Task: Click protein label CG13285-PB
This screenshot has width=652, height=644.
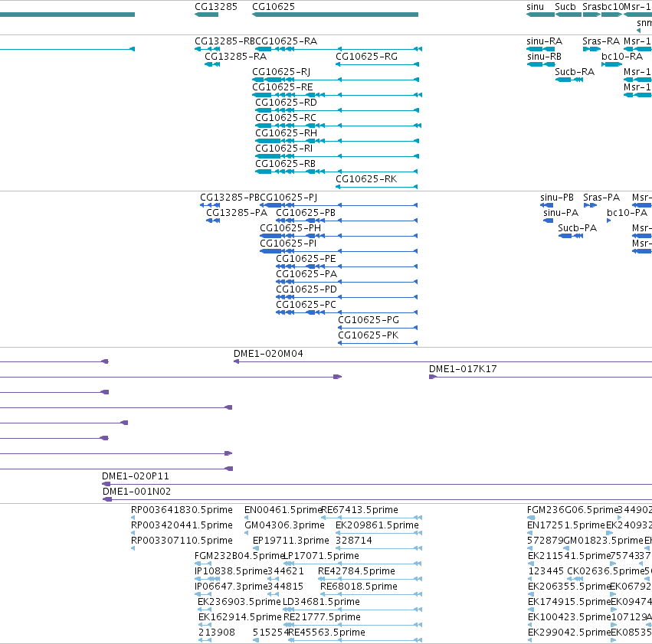Action: click(230, 198)
